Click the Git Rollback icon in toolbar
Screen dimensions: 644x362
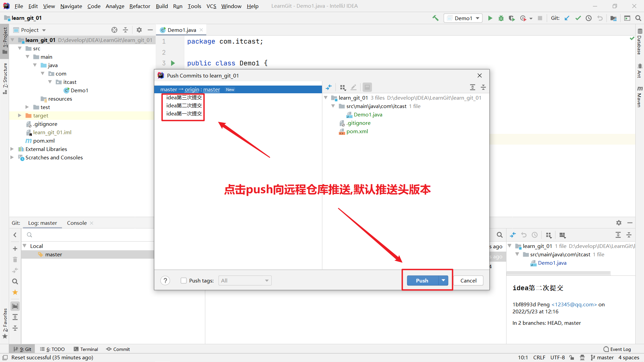pyautogui.click(x=600, y=18)
